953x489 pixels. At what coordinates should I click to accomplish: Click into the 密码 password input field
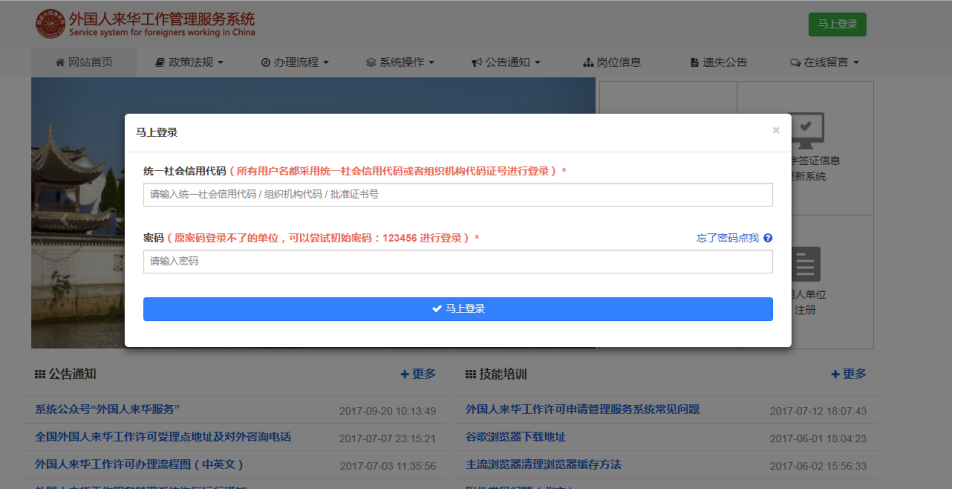(x=457, y=261)
